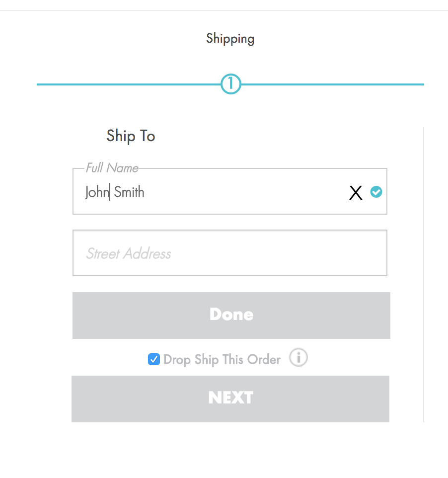The image size is (448, 478).
Task: Open the Drop Ship info icon
Action: point(299,358)
